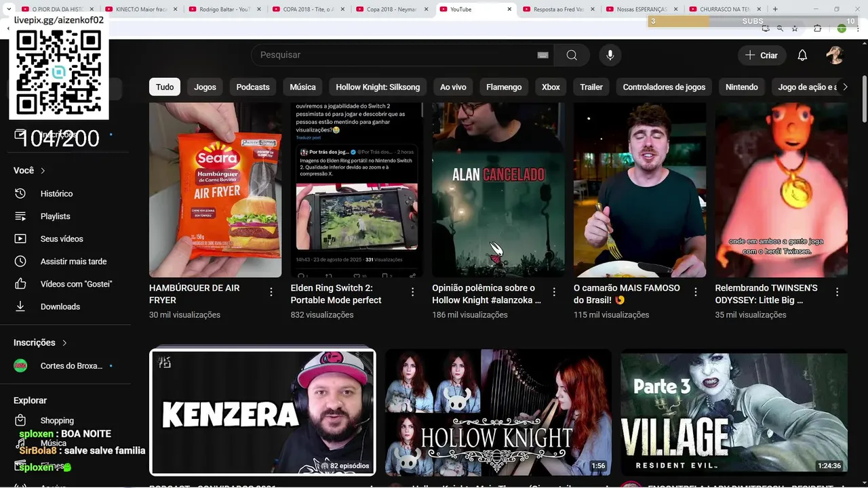This screenshot has width=868, height=488.
Task: Expand the Inscrições section chevron
Action: pos(64,343)
